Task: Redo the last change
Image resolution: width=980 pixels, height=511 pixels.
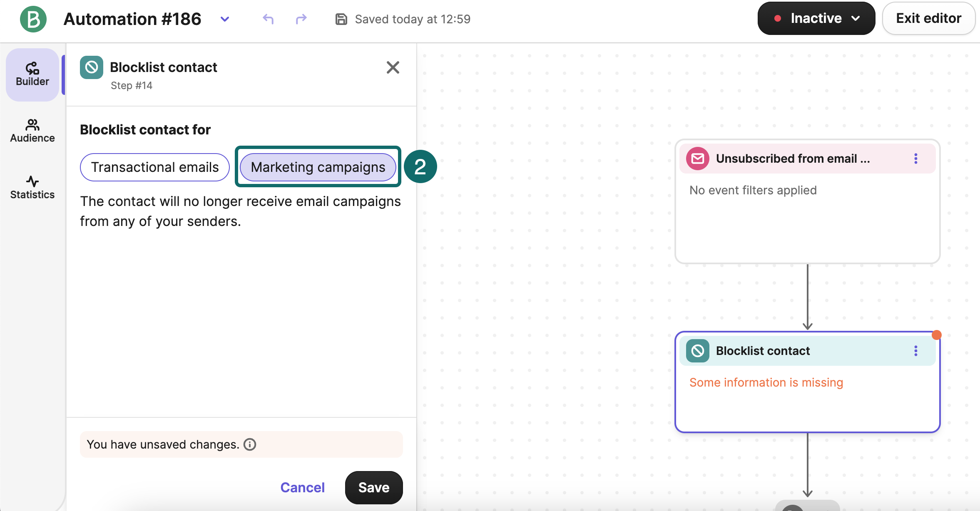Action: click(301, 19)
